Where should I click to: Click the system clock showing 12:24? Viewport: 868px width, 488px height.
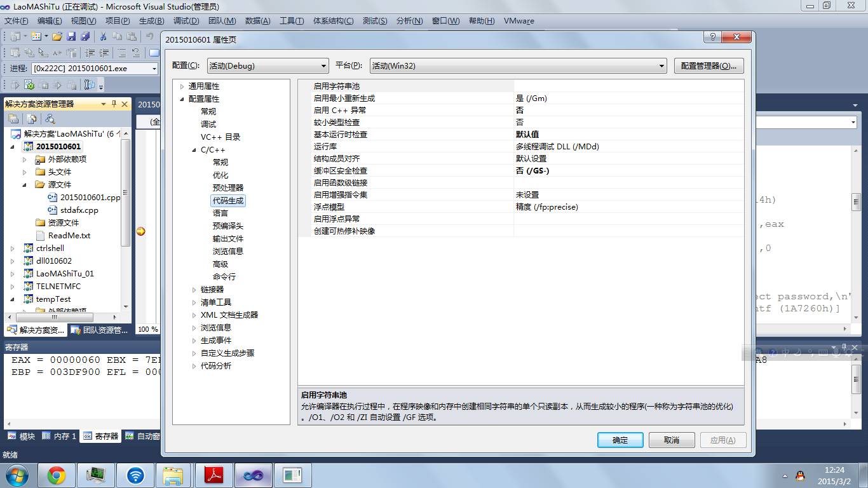835,470
